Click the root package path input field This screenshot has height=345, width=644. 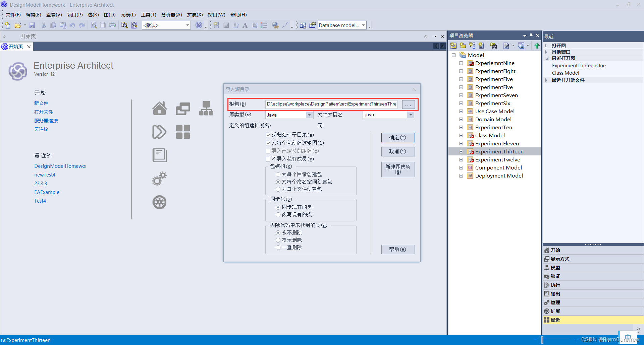331,104
